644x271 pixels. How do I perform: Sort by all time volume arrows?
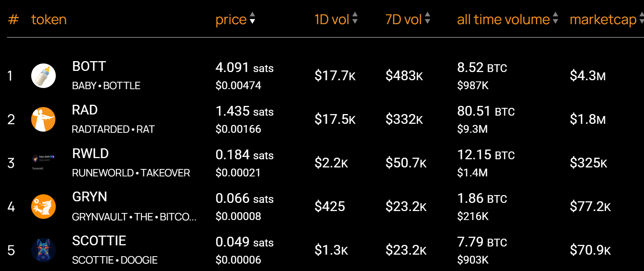pyautogui.click(x=555, y=18)
